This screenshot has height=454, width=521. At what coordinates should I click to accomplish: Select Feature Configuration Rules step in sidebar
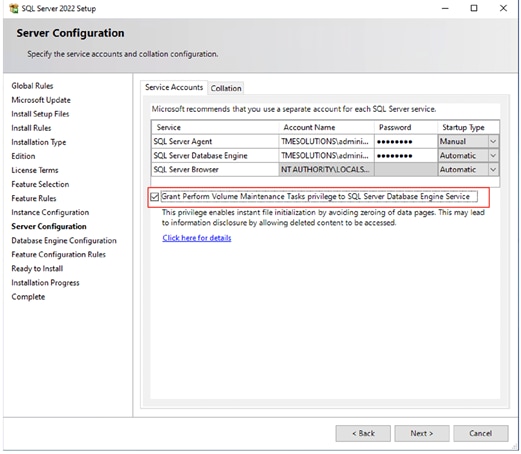point(58,255)
